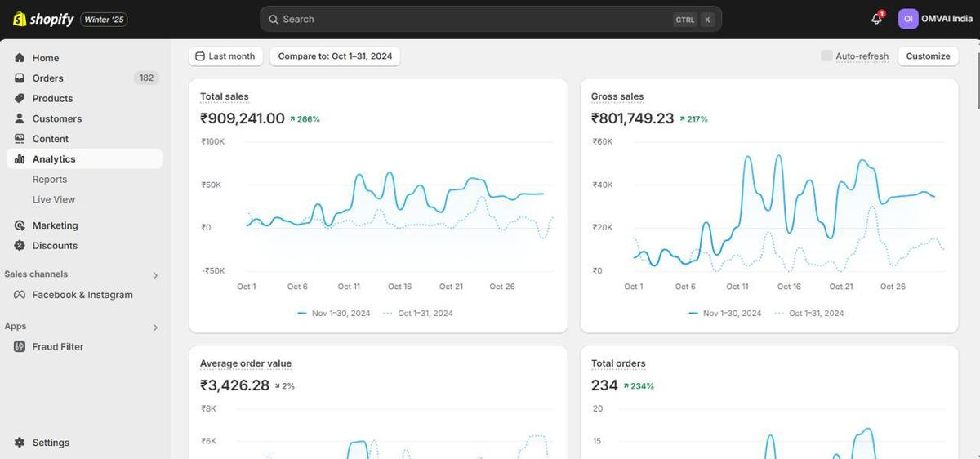This screenshot has width=980, height=459.
Task: Click the CTRL shortcut hint in search
Action: pos(685,20)
